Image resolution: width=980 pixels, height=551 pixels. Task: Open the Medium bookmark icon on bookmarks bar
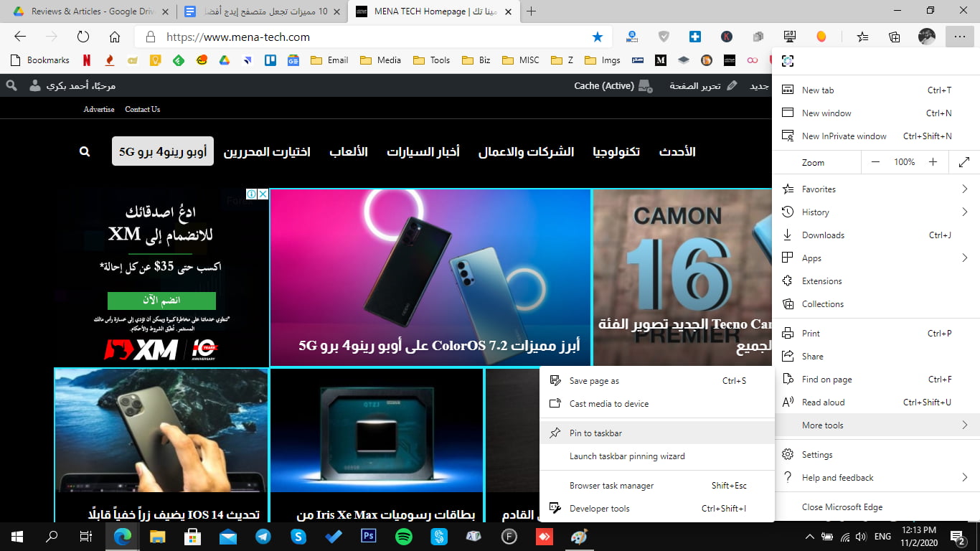click(x=661, y=60)
